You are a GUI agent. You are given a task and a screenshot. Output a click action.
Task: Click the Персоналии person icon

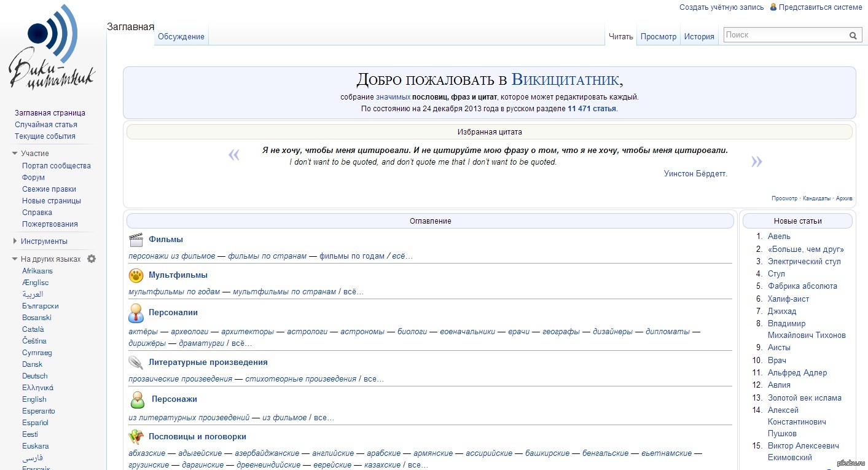[136, 313]
